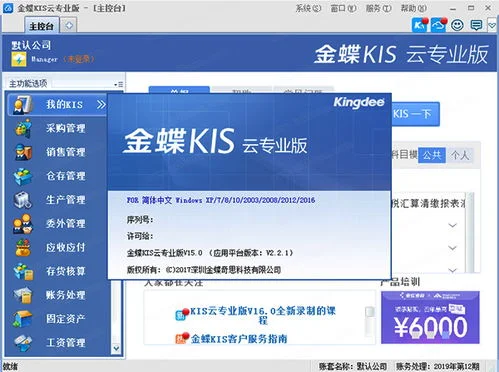
Task: Open link KIS云专业版V16.0全新录制的课程
Action: click(263, 315)
